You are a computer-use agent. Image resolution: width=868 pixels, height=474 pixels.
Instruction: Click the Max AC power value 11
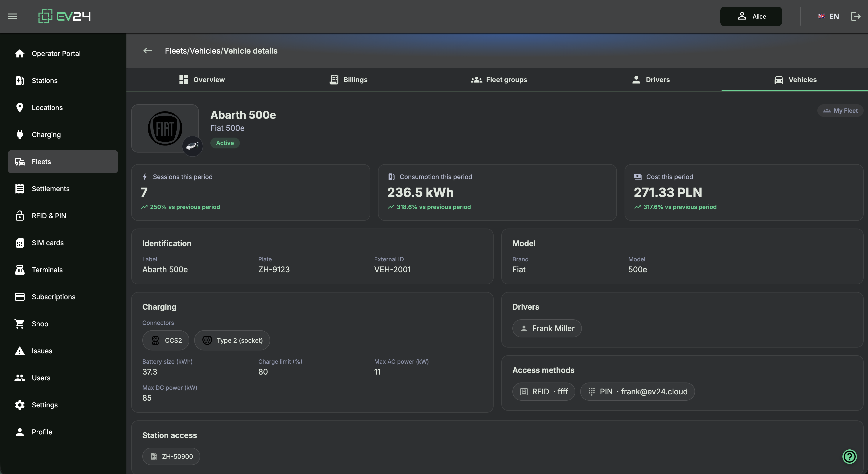(x=377, y=372)
